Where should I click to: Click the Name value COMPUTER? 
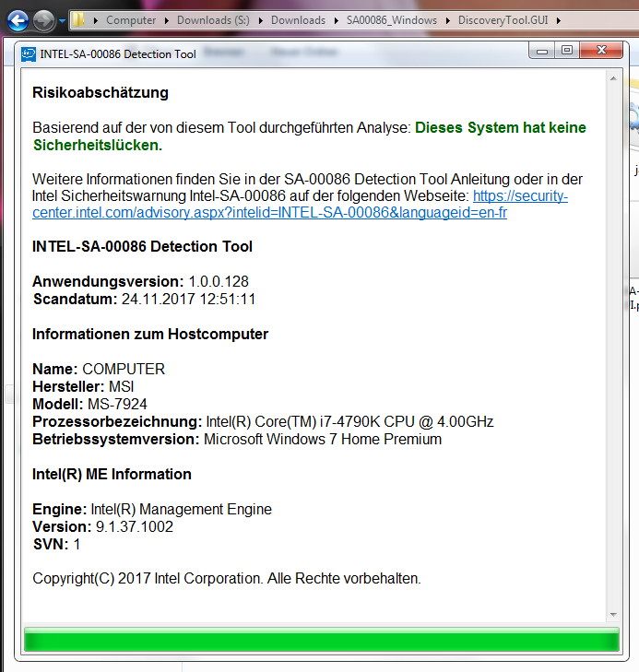tap(124, 369)
